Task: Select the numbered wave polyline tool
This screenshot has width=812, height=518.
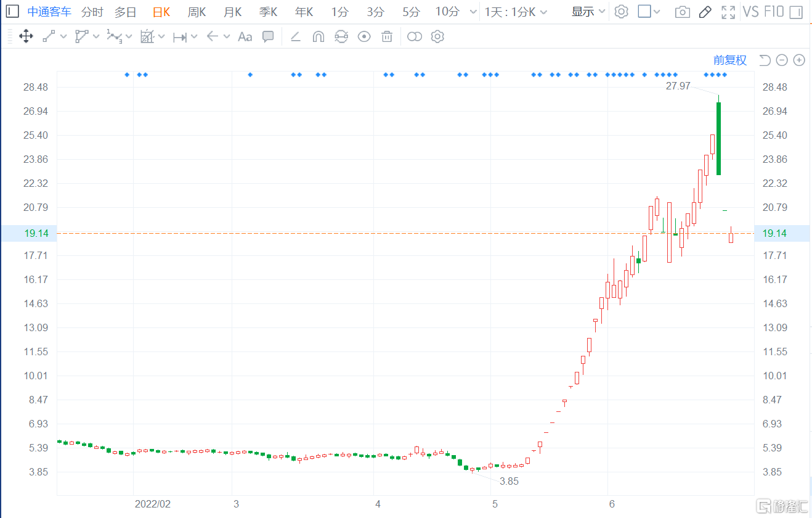Action: (x=114, y=36)
